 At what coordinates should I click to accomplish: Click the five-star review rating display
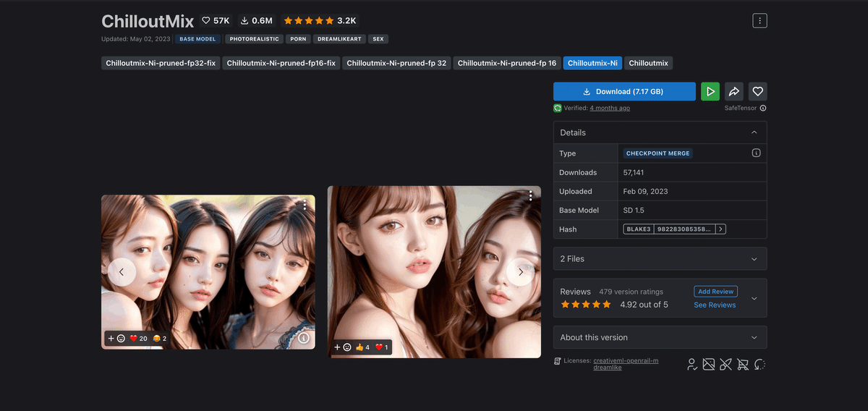pyautogui.click(x=586, y=305)
